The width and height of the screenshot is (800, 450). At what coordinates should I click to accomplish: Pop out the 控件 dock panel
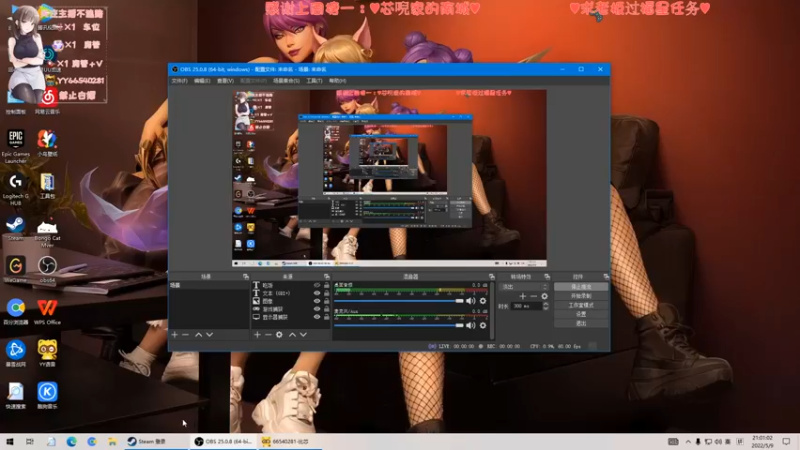pos(606,277)
